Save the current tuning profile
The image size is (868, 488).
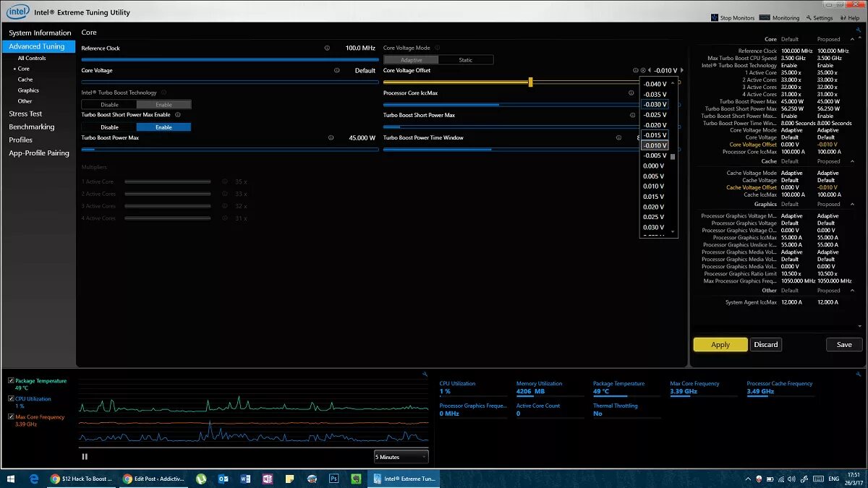click(844, 345)
